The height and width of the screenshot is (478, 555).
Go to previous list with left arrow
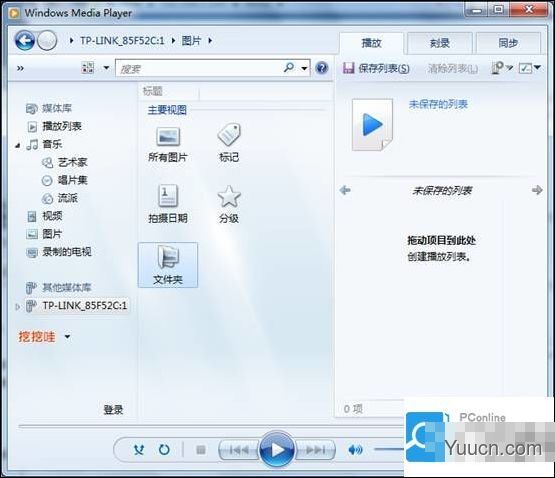click(345, 190)
